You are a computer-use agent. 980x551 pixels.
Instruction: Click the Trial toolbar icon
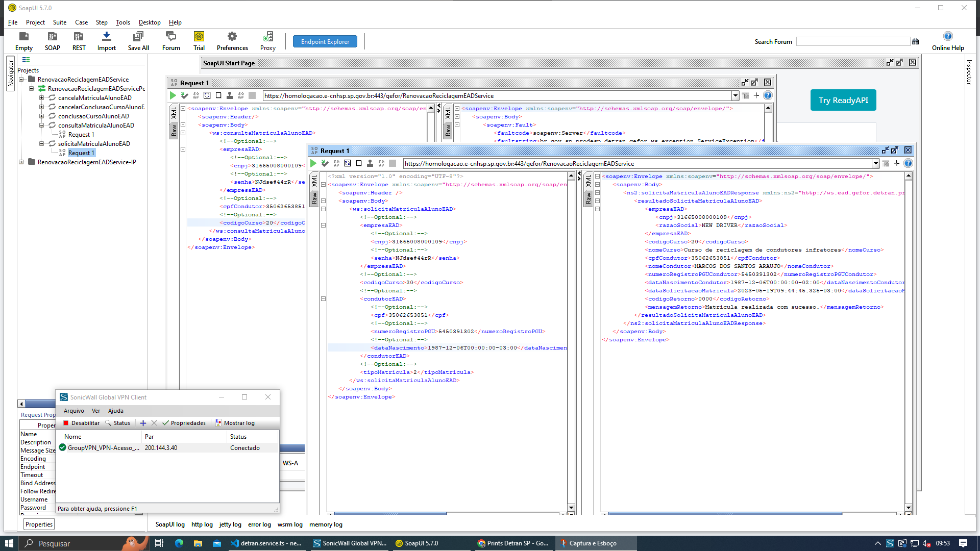199,37
